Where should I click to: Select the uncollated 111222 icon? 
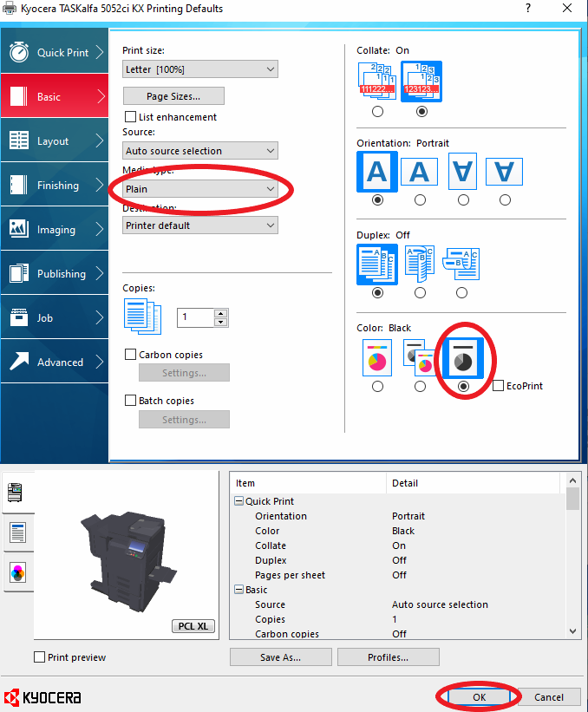coord(377,82)
